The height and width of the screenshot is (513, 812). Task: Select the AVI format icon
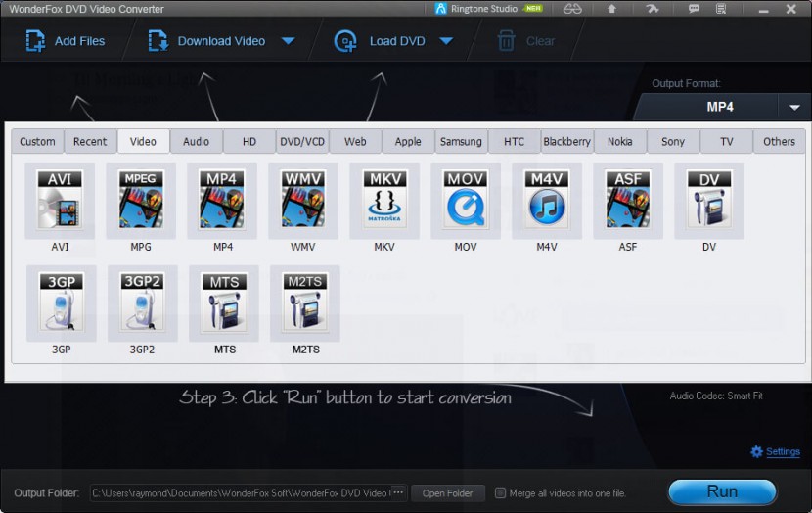point(60,201)
